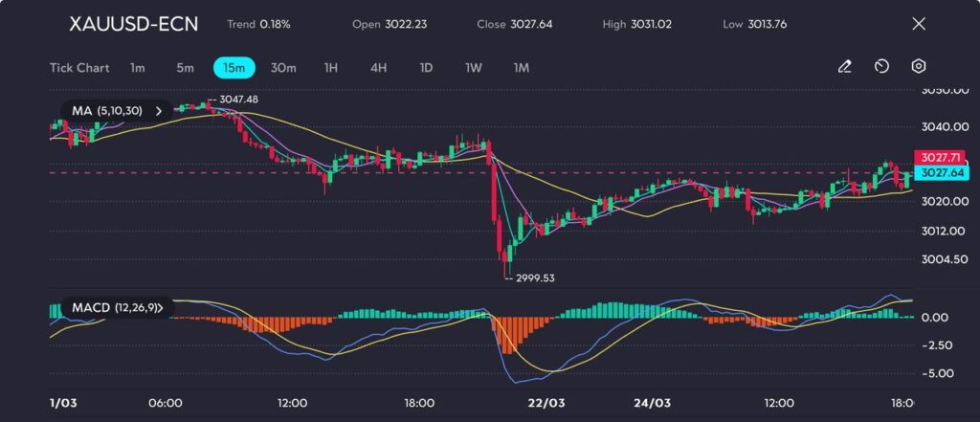Click the red 3027.71 price tag
The height and width of the screenshot is (422, 980).
click(x=938, y=157)
